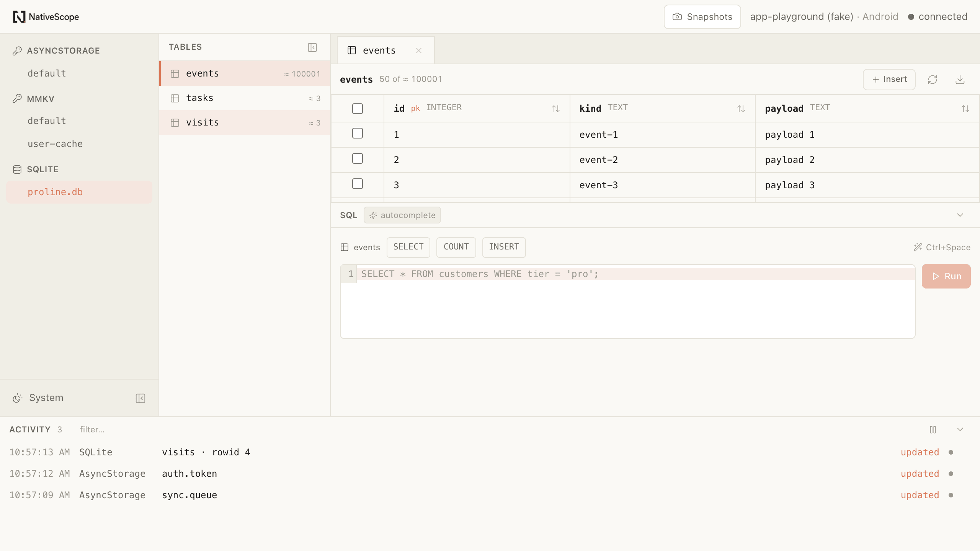The image size is (980, 551).
Task: Click into the SQL editor field
Action: 628,302
